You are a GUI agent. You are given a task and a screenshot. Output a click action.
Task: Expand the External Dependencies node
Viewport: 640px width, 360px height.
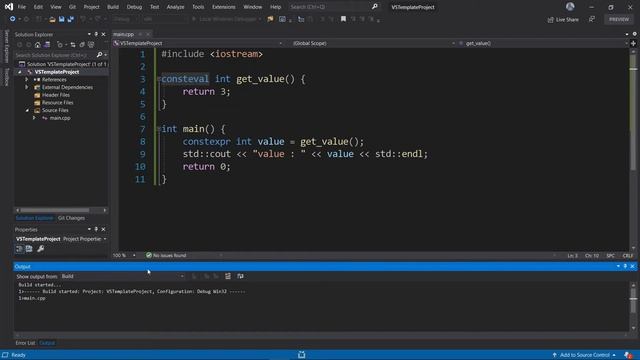pos(27,87)
